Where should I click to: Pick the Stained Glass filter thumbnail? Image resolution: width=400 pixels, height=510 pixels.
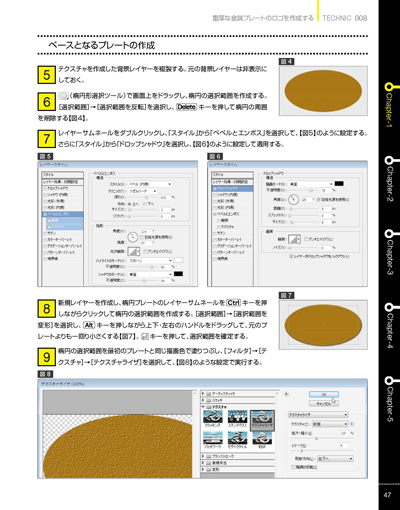point(237,418)
